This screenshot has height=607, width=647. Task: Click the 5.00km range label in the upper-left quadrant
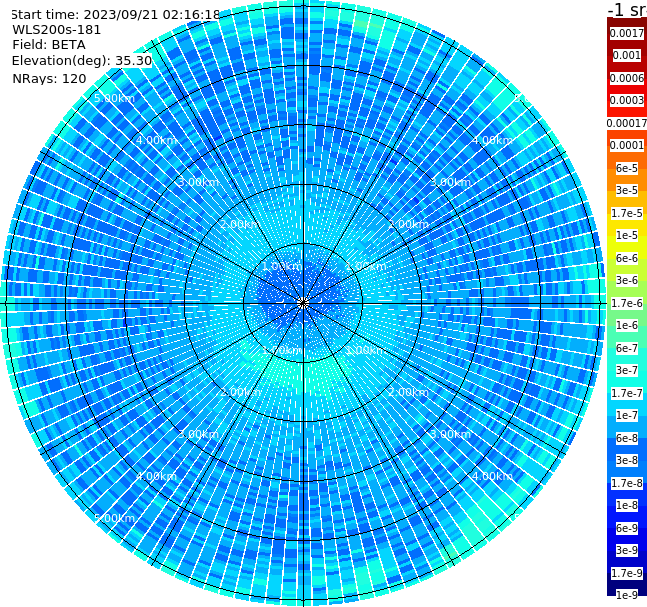(x=114, y=98)
